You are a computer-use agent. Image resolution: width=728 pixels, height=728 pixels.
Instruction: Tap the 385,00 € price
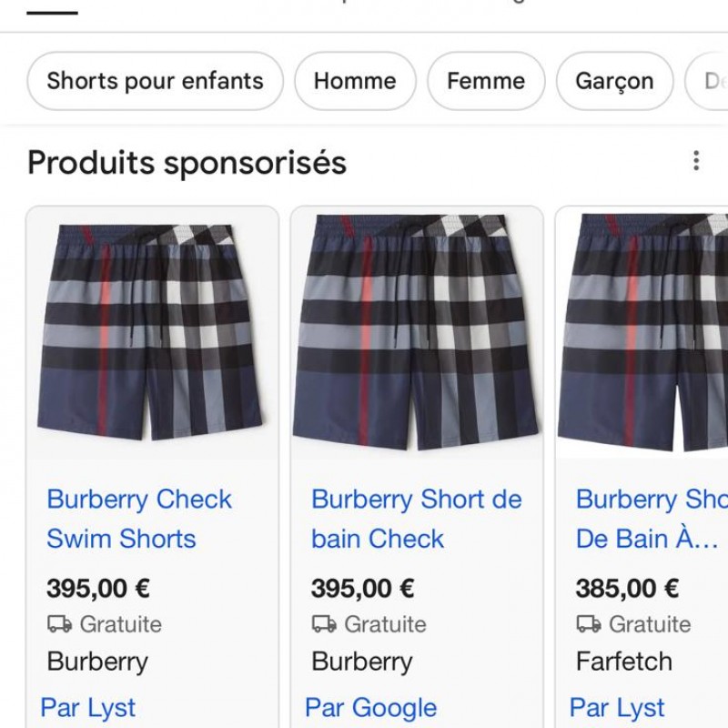coord(627,588)
